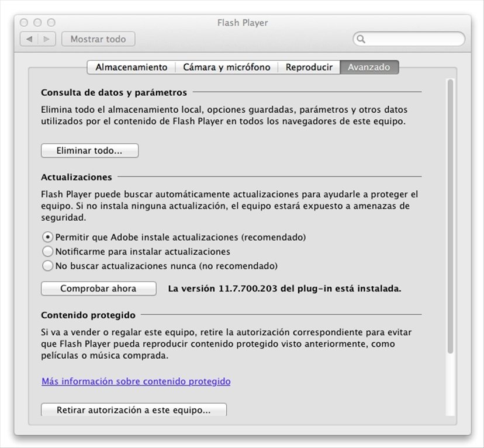
Task: Click the forward navigation arrow
Action: click(x=47, y=39)
